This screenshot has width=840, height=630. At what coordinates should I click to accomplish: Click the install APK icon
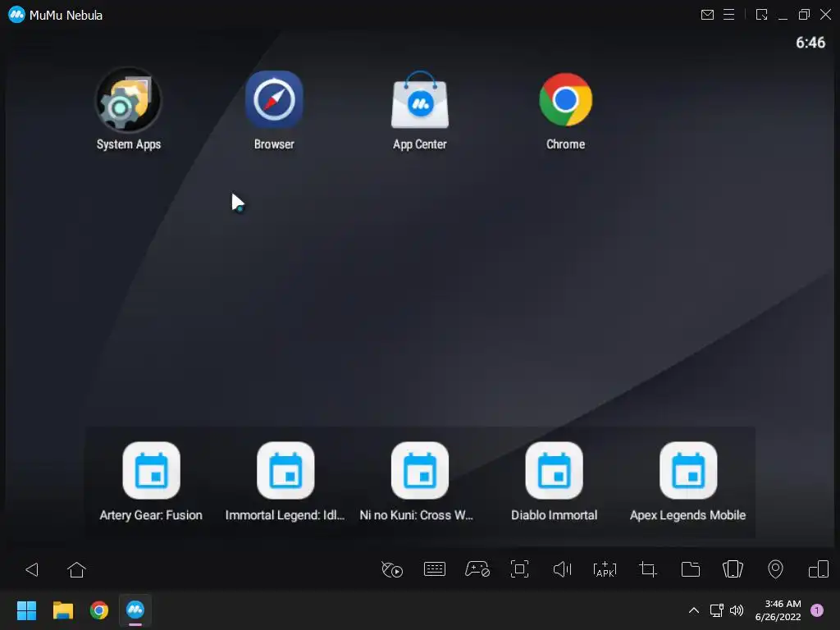605,569
